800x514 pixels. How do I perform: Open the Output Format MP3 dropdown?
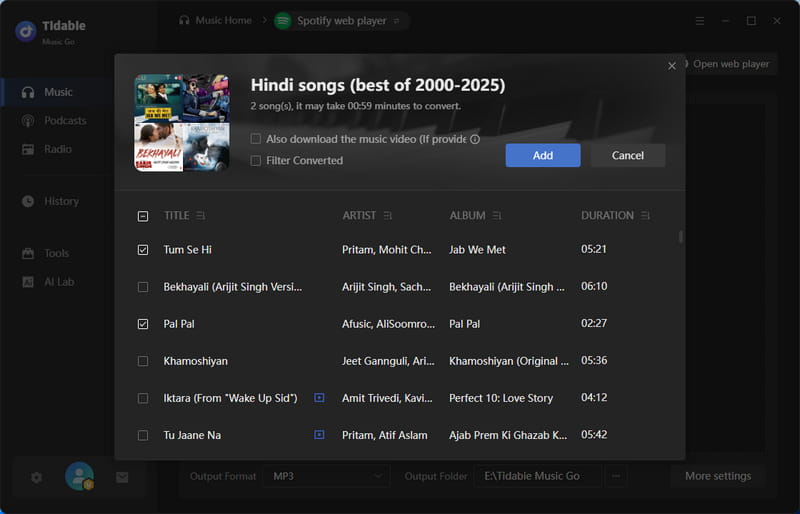coord(327,476)
